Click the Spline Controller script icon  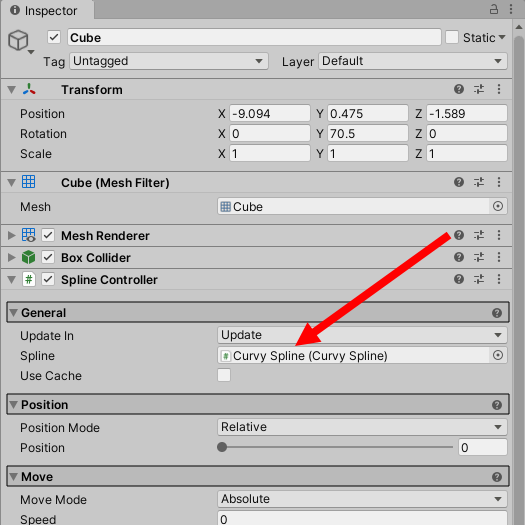pyautogui.click(x=29, y=279)
